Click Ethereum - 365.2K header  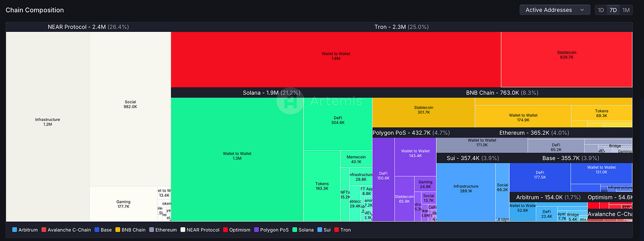pyautogui.click(x=534, y=132)
